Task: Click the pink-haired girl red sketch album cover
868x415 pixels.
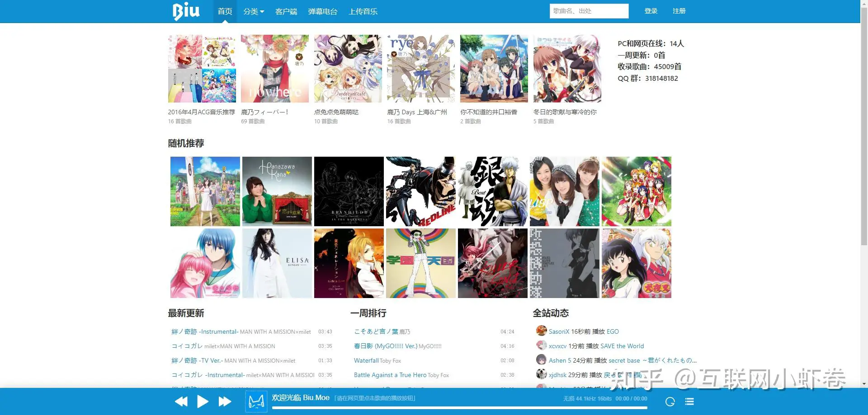Action: [493, 263]
